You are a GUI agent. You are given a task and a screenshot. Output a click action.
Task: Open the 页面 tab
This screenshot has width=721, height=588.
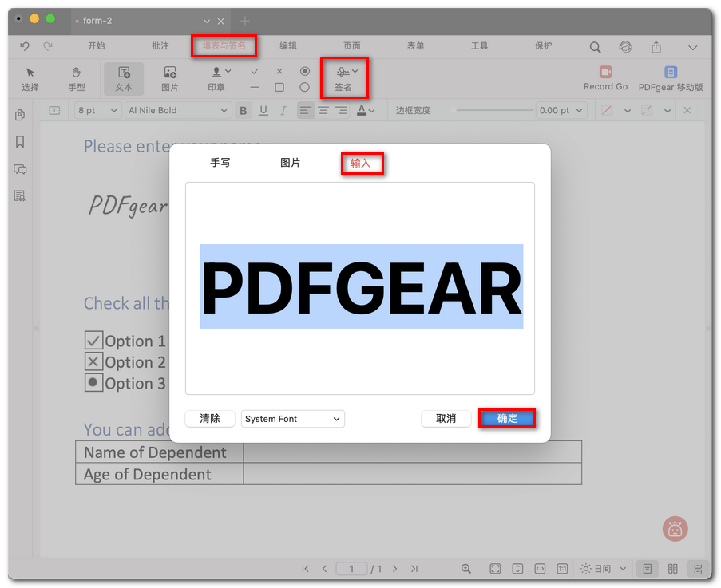352,46
